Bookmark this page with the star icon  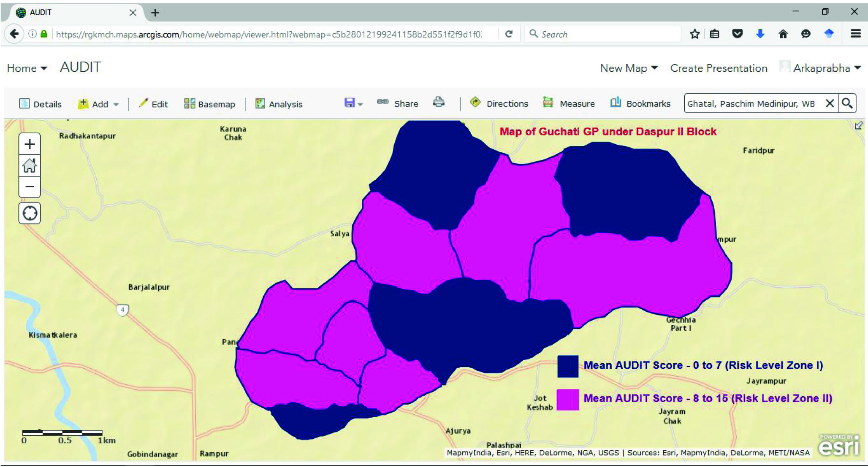[694, 34]
